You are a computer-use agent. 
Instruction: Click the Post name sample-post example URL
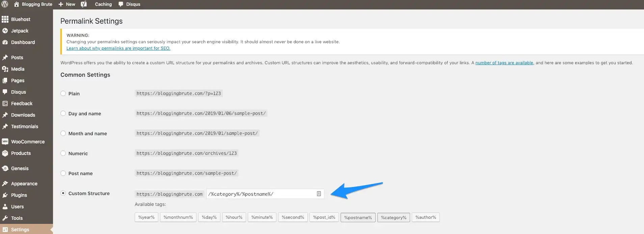tap(187, 173)
